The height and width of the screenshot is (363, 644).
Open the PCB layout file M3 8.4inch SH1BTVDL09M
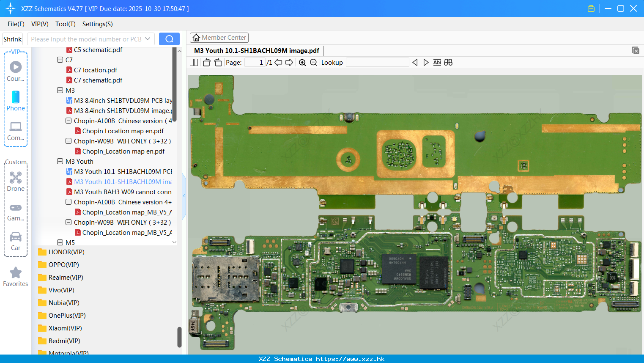[119, 101]
